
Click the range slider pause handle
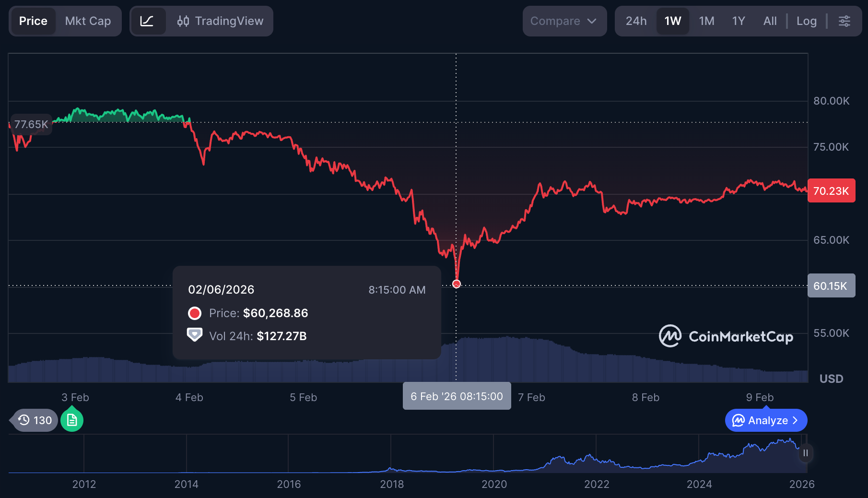pos(806,453)
